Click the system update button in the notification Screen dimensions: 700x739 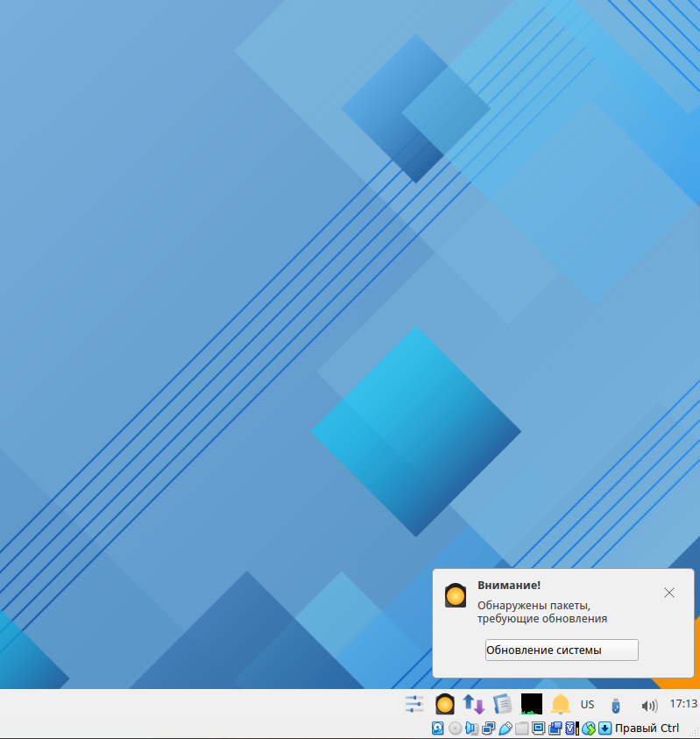562,650
